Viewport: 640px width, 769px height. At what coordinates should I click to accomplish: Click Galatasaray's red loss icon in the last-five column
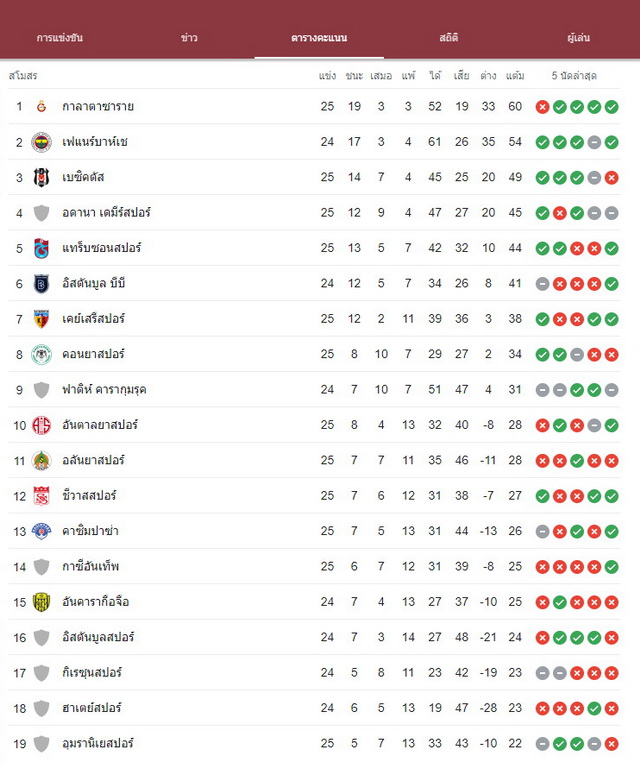click(x=542, y=107)
